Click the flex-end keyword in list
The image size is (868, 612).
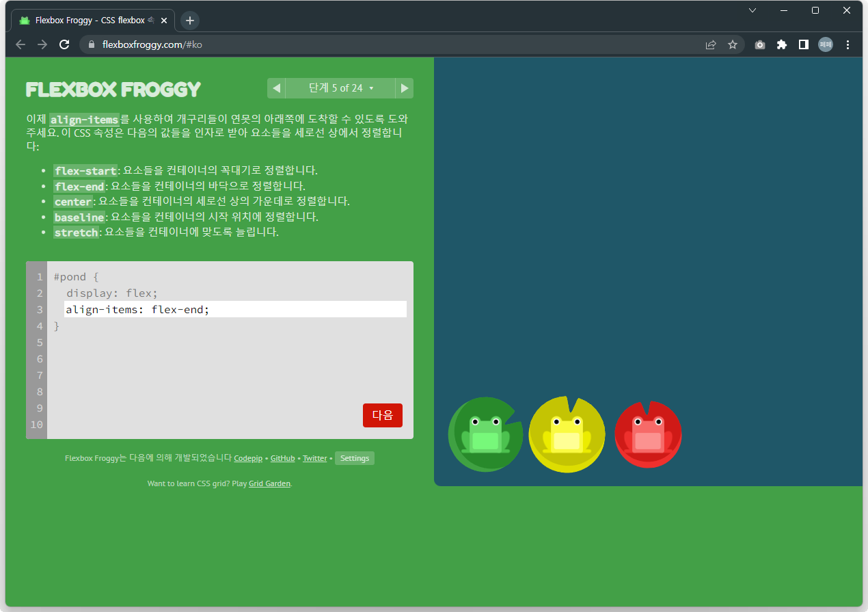pyautogui.click(x=79, y=186)
